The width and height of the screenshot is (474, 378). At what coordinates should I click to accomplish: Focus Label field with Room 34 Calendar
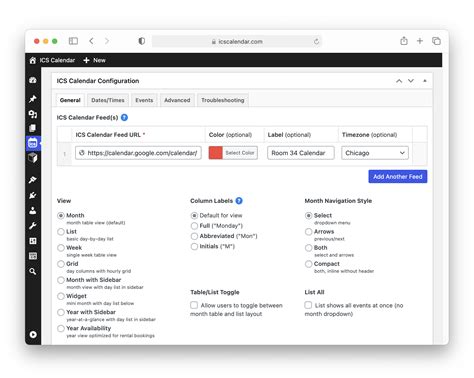(x=301, y=153)
